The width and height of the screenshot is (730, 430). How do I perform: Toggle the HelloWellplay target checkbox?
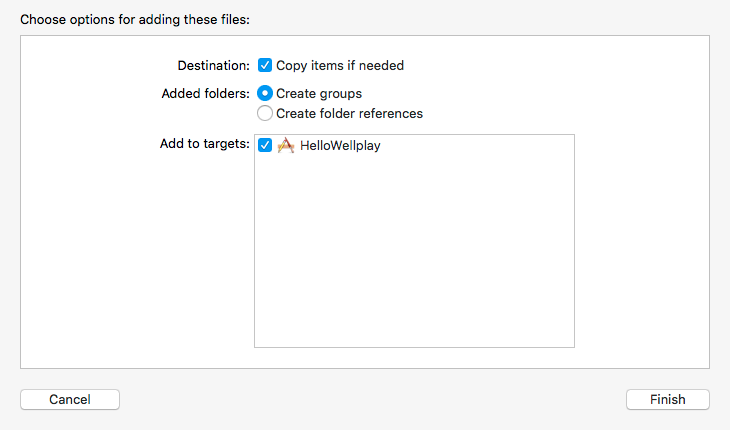[x=265, y=145]
